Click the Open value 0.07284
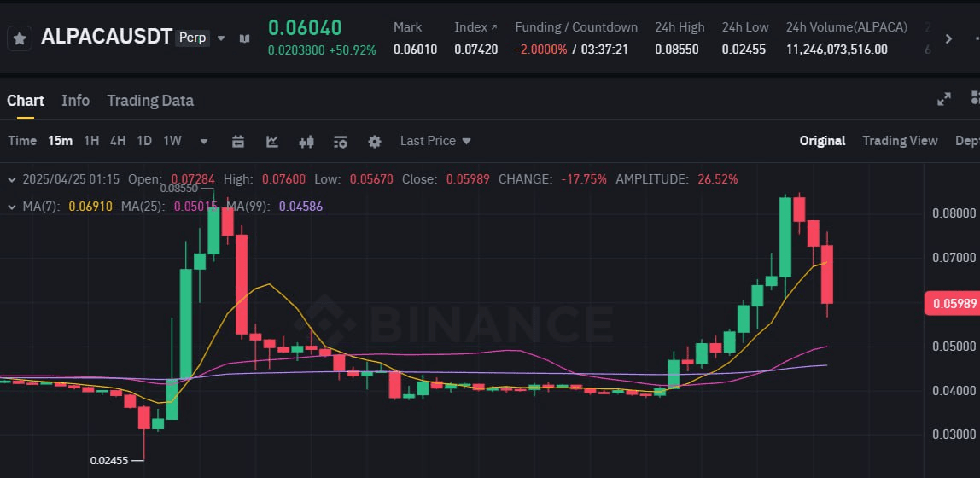Screen dimensions: 980x478 (193, 179)
